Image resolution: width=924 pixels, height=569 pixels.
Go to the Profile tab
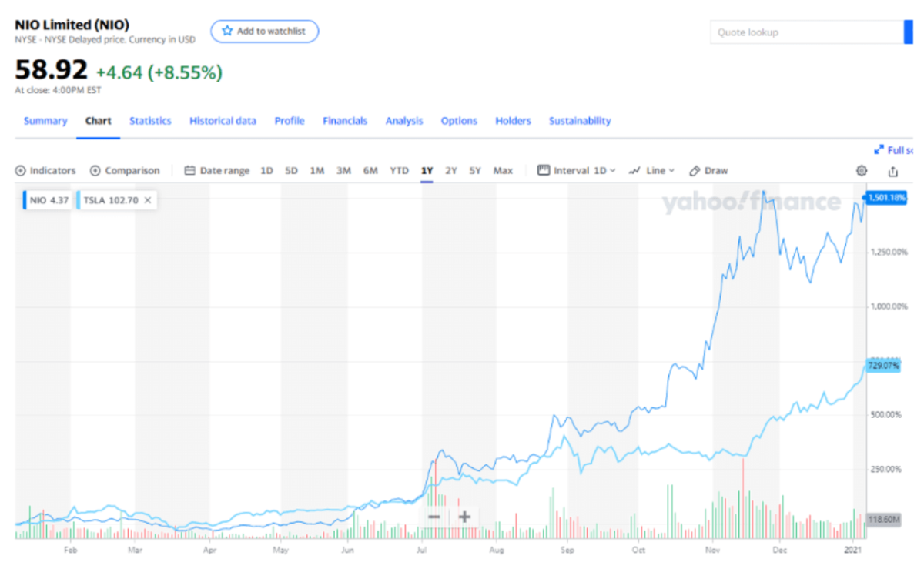point(290,121)
